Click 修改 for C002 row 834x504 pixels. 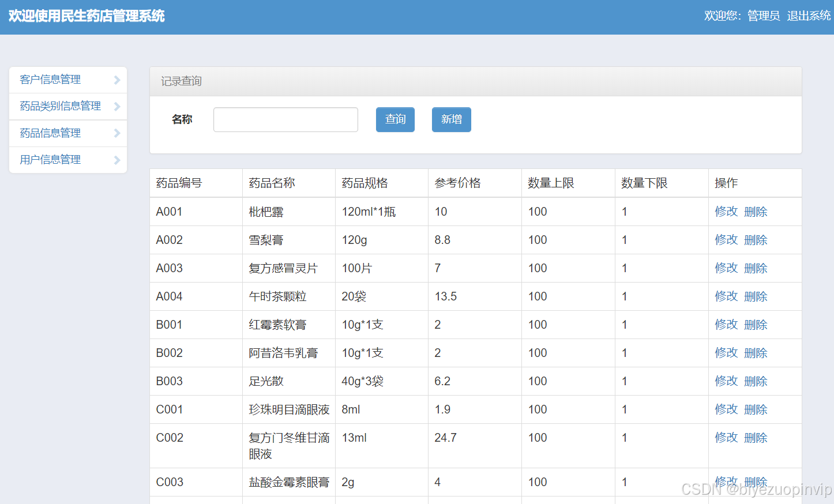click(726, 438)
